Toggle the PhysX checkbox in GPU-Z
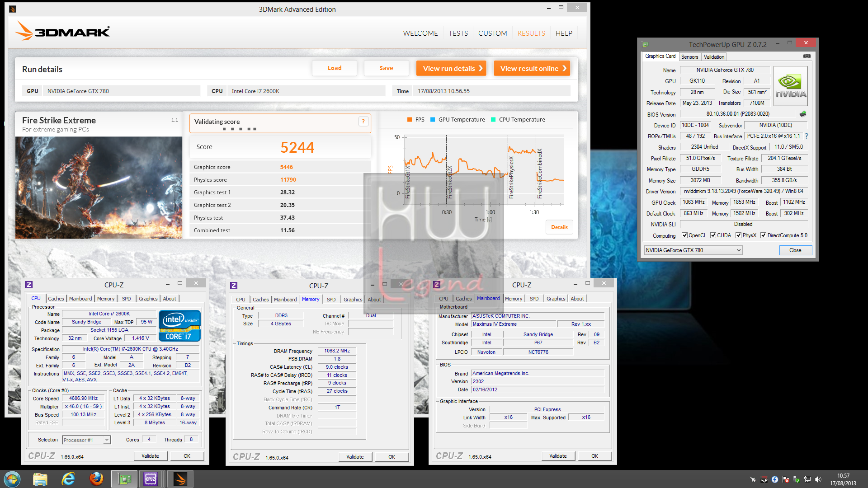 [x=738, y=235]
